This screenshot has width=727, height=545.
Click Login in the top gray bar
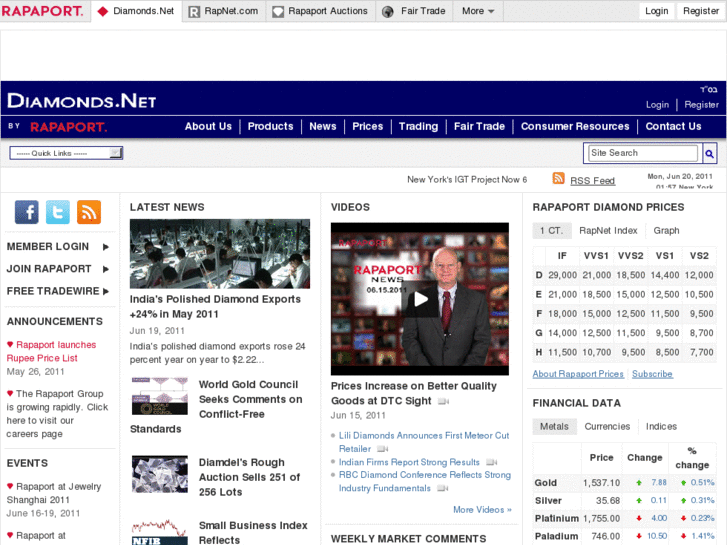[657, 11]
